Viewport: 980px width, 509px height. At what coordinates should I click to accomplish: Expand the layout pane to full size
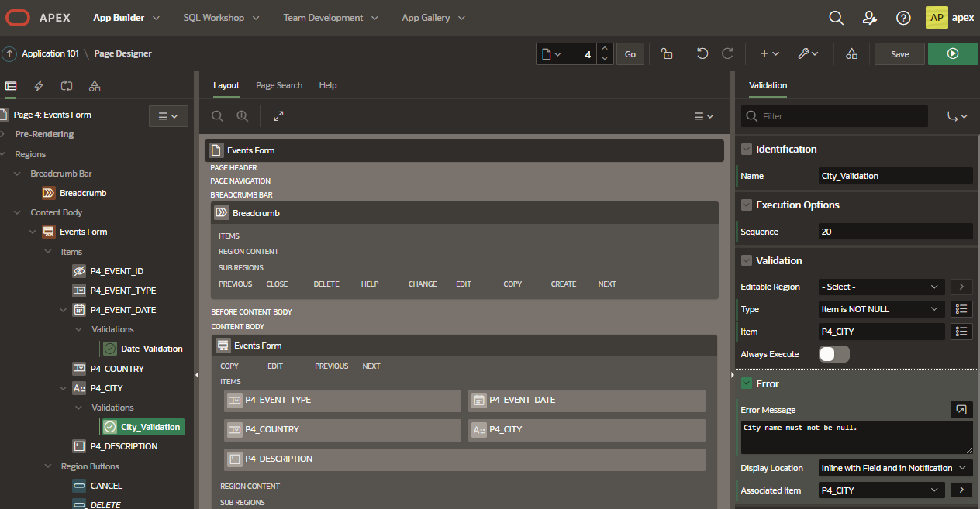pyautogui.click(x=278, y=115)
